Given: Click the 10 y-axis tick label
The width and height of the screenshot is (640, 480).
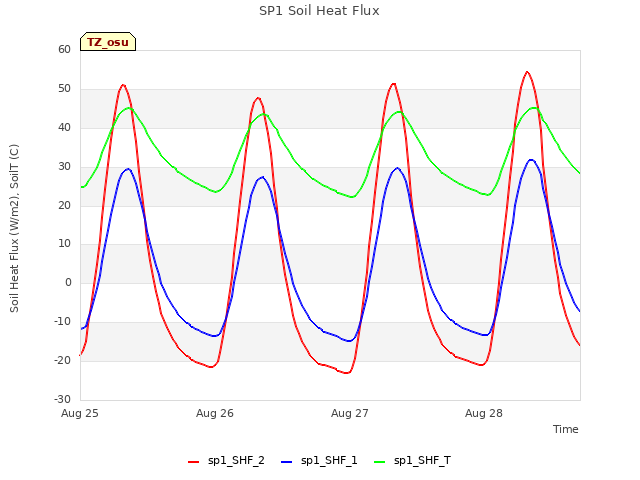Looking at the screenshot, I should coord(64,244).
